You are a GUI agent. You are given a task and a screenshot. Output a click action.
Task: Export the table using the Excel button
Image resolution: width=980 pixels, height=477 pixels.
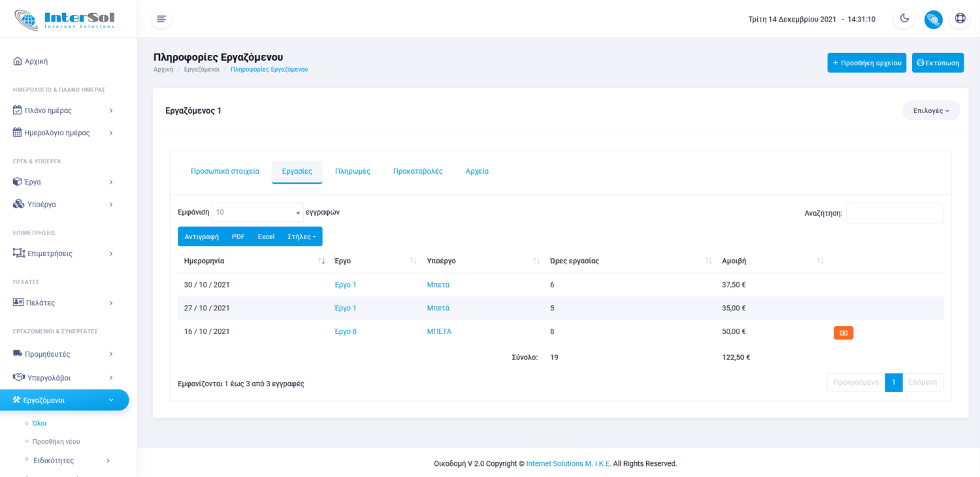[266, 237]
